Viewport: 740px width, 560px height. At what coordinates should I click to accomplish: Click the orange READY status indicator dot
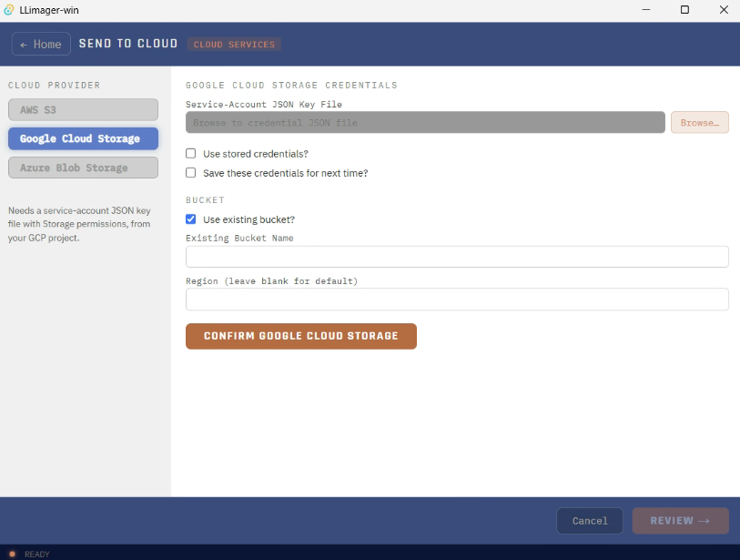tap(12, 554)
